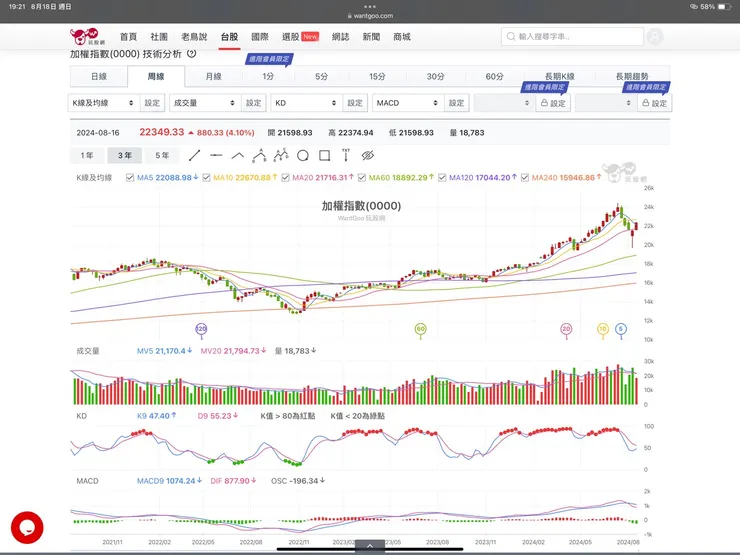Open the 台股 menu
This screenshot has width=740, height=555.
229,37
